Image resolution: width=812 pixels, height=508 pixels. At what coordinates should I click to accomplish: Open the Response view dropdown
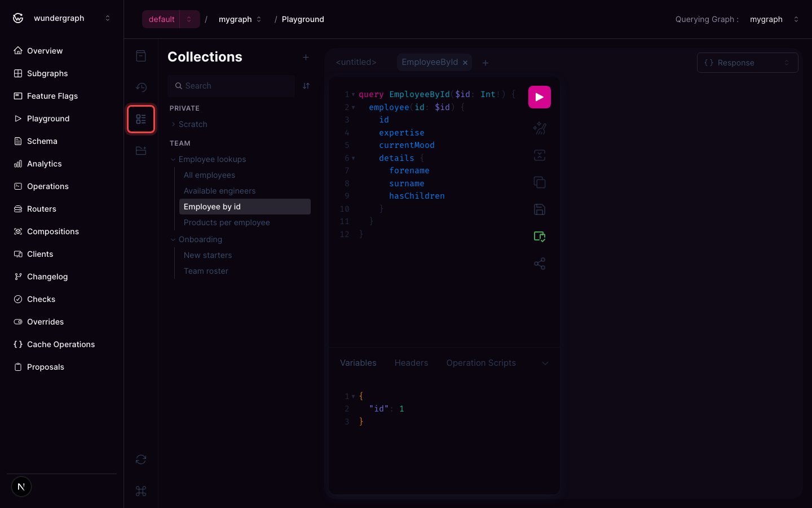click(747, 63)
